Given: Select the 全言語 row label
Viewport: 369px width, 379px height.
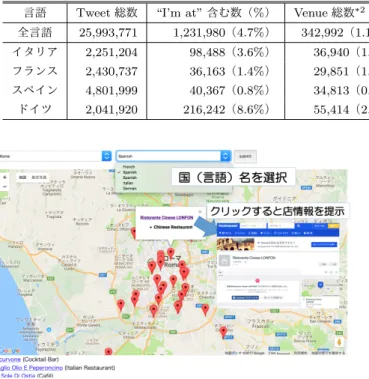Looking at the screenshot, I should click(x=35, y=32).
